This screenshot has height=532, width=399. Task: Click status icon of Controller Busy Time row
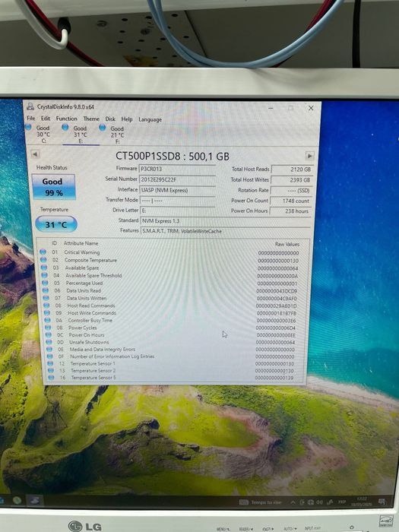click(47, 320)
